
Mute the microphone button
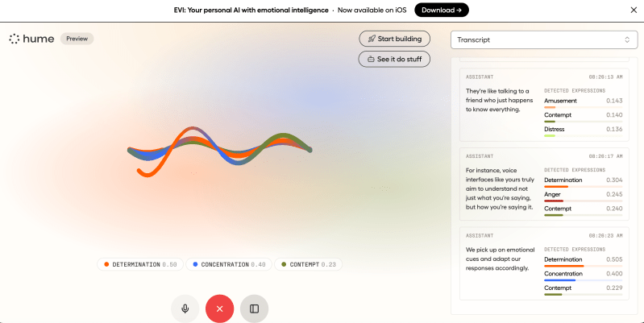[x=185, y=309]
